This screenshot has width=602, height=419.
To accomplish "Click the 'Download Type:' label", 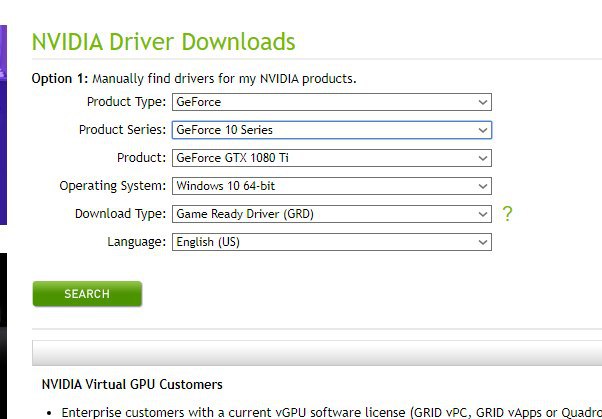I will [x=121, y=214].
